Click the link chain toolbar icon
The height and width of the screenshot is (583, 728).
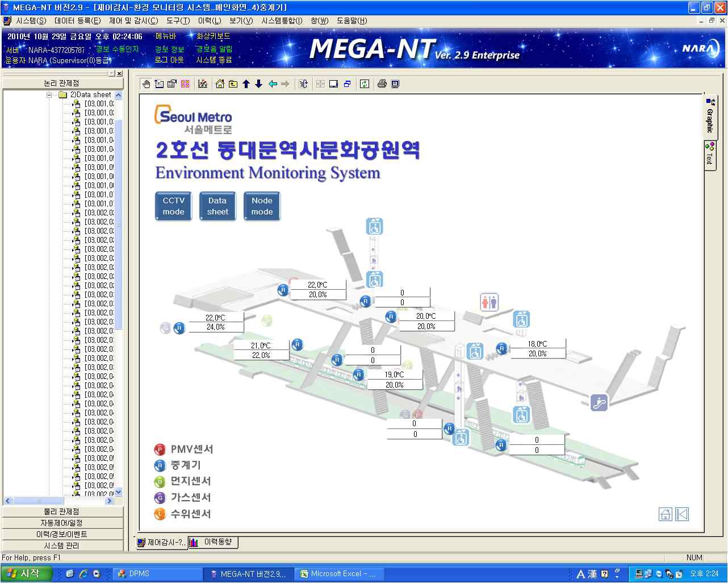(303, 84)
